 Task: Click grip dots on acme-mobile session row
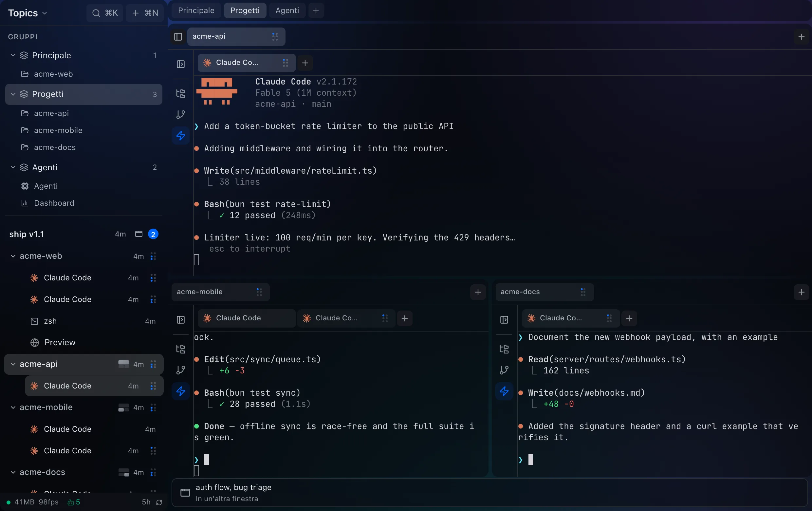click(153, 408)
